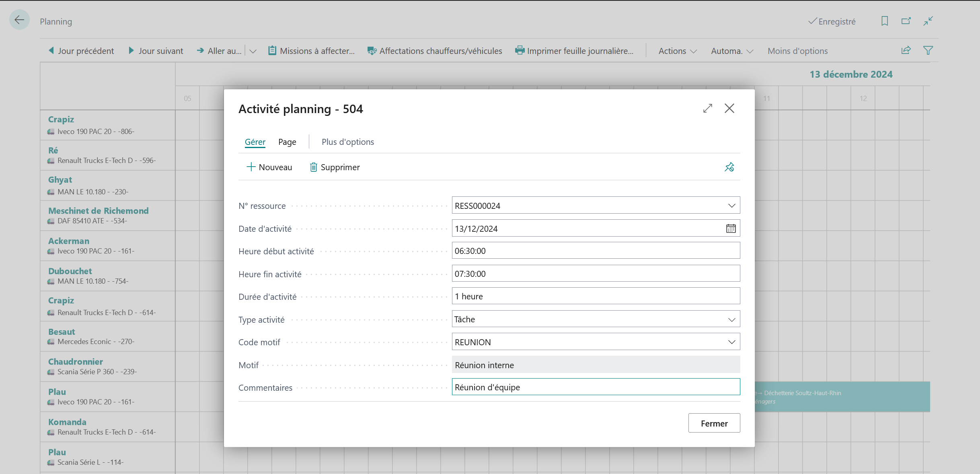This screenshot has height=474, width=980.
Task: Click Imprimer feuille journalière...
Action: tap(574, 51)
